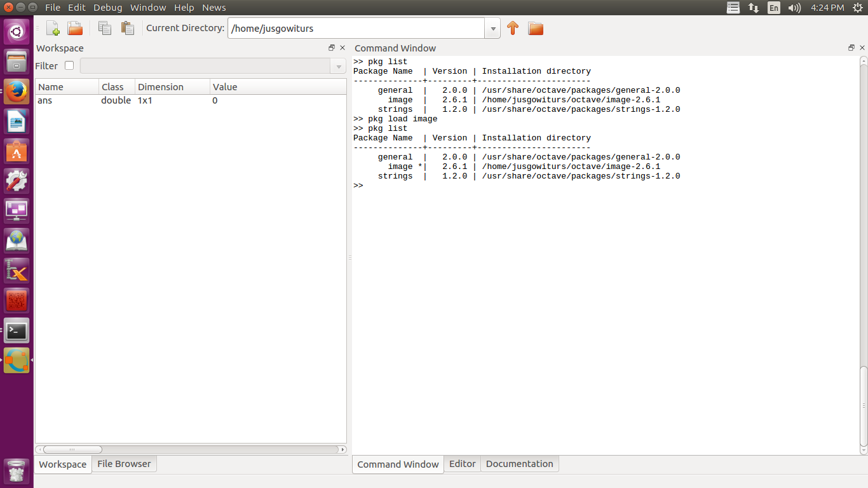Click the Command Window vertical scrollbar
This screenshot has width=868, height=488.
coord(864,407)
